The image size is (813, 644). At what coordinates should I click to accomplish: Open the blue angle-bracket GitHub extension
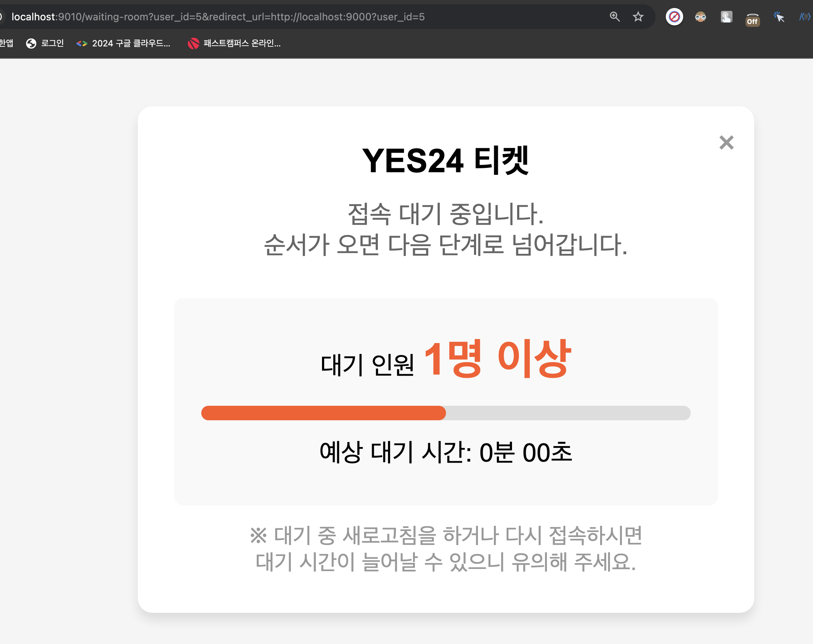[805, 17]
